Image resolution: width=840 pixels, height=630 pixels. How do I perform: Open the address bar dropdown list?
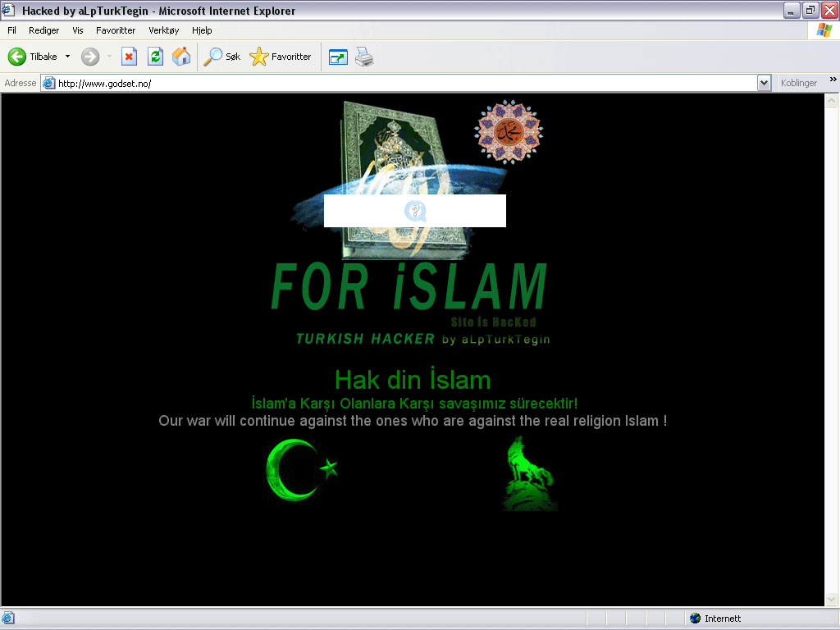pos(764,83)
